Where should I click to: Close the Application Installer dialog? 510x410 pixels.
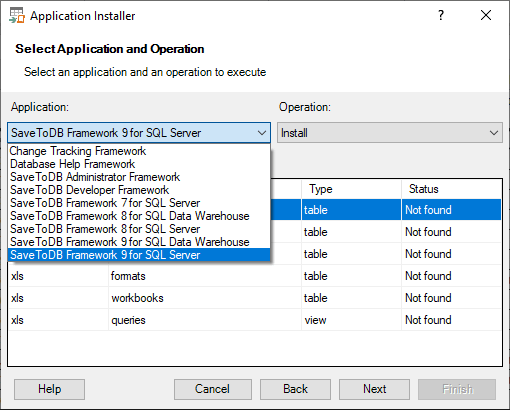pyautogui.click(x=486, y=15)
